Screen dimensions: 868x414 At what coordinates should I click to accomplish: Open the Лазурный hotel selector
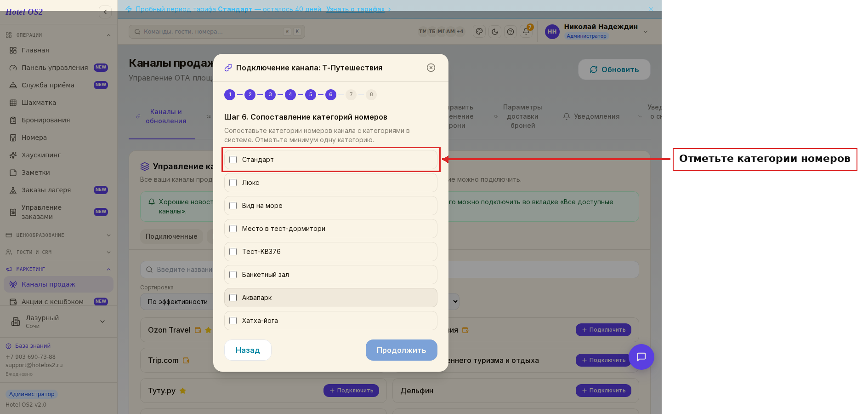tap(58, 322)
